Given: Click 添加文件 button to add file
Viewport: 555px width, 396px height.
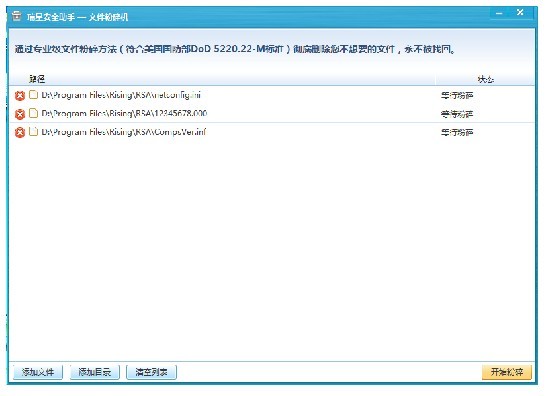Looking at the screenshot, I should (x=38, y=372).
